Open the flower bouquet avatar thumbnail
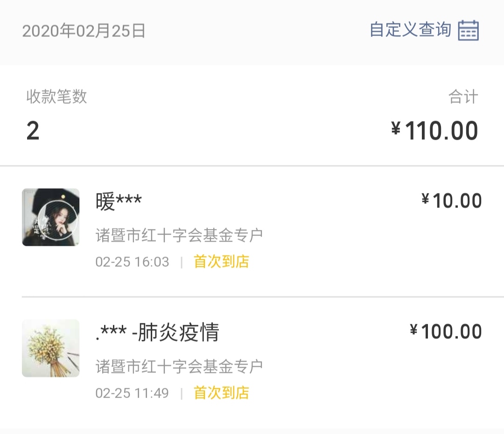504x434 pixels. (50, 348)
